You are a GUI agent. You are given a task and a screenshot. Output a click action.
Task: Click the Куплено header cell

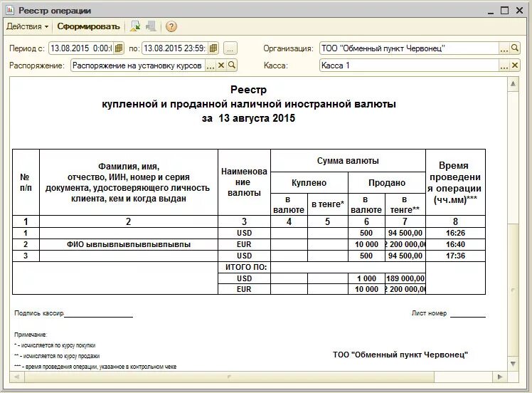coord(309,183)
